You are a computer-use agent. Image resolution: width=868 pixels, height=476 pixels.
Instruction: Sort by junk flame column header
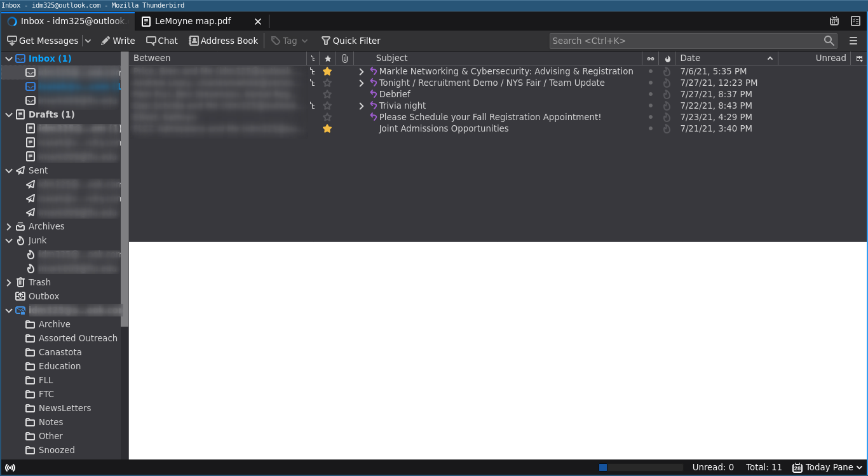pyautogui.click(x=667, y=58)
